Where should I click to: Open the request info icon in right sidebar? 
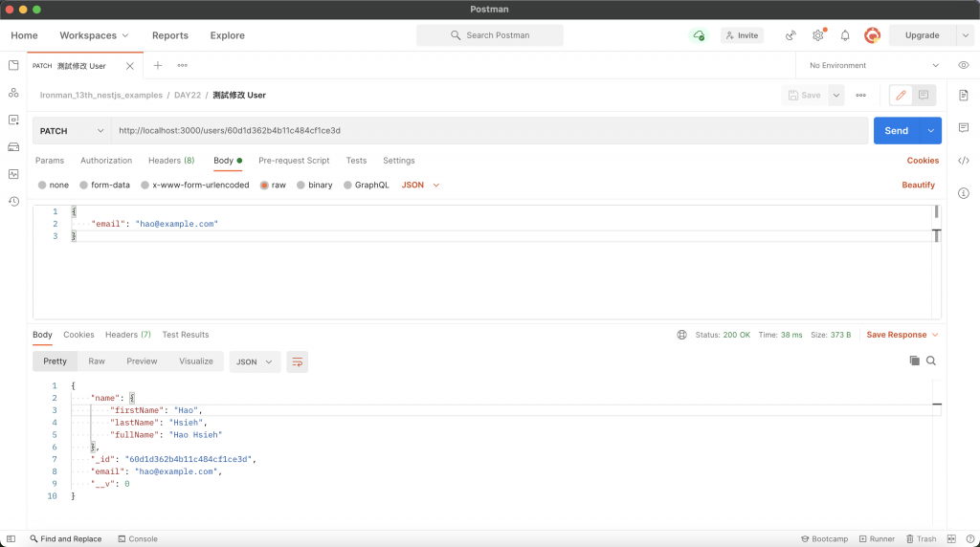coord(963,193)
